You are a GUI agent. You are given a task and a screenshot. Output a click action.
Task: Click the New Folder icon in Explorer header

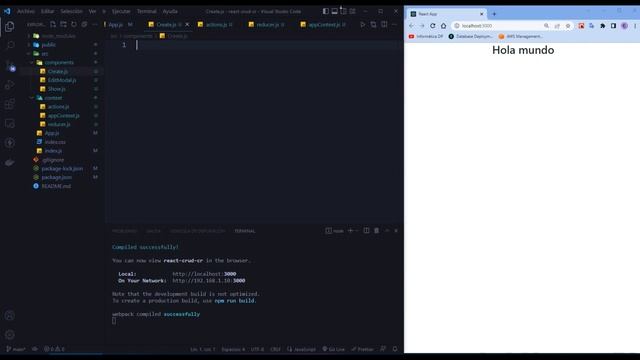(x=63, y=24)
